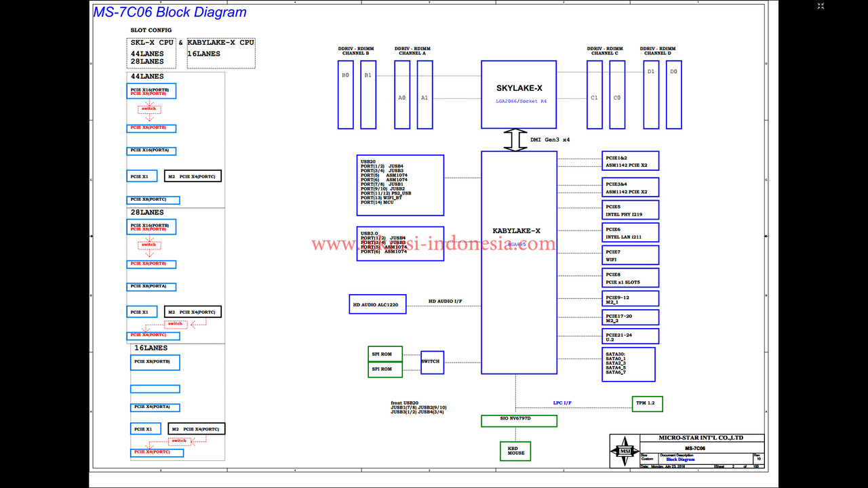Screen dimensions: 868x488
Task: Click MS-7C06 in the title block
Action: [694, 449]
